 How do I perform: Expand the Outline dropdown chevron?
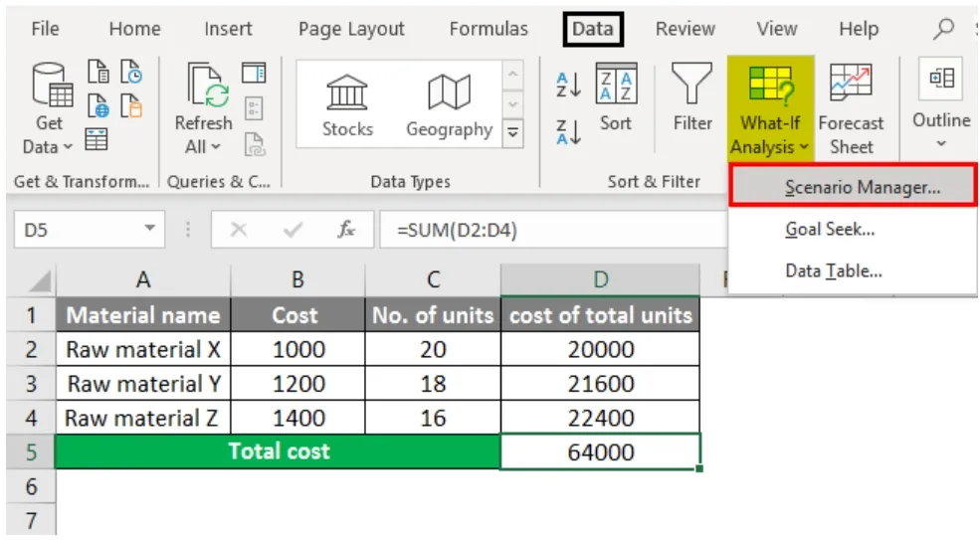[x=941, y=144]
